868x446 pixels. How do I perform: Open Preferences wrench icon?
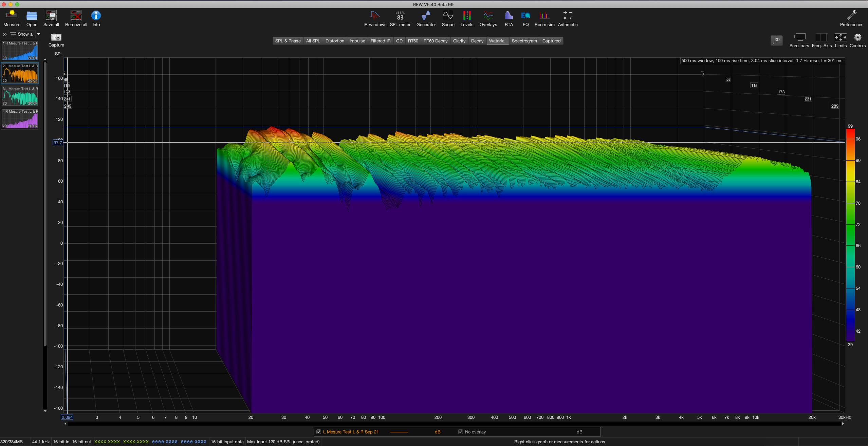[851, 16]
